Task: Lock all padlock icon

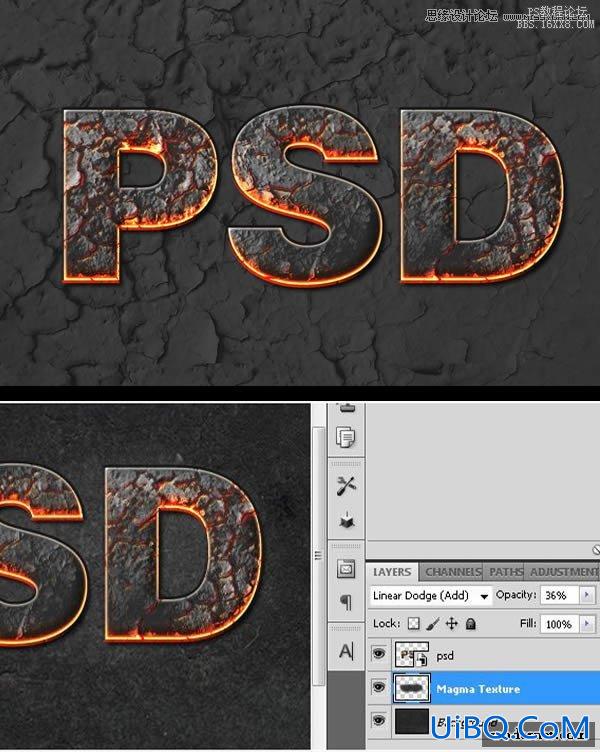Action: coord(471,623)
